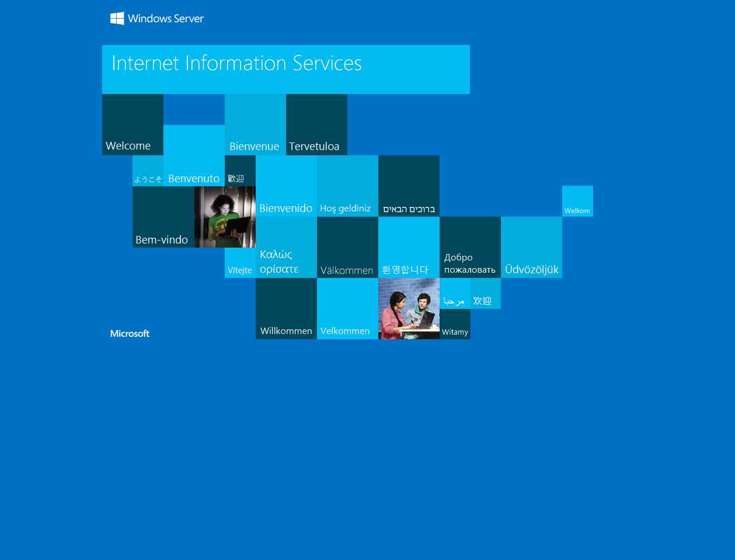Click the Portuguese Bem-vindo tile
Viewport: 735px width, 560px height.
point(163,217)
